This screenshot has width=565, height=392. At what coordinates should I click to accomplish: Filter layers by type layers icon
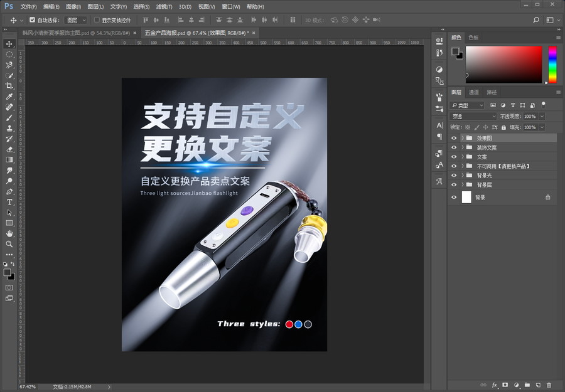point(513,105)
